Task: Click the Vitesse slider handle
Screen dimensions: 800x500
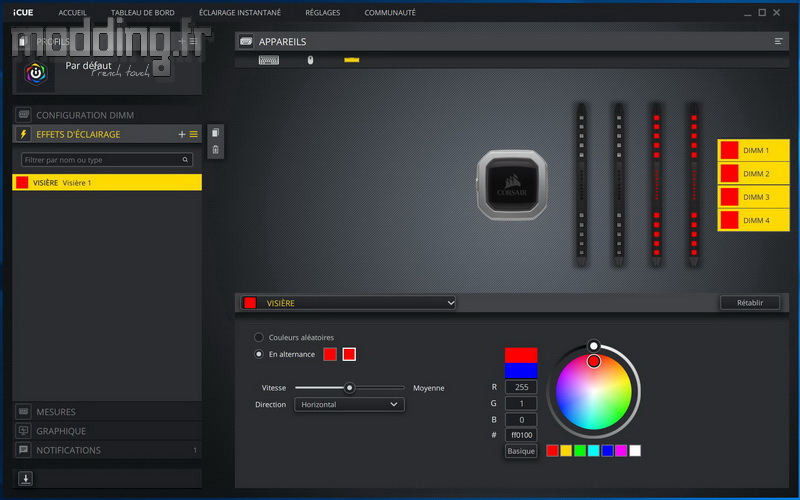Action: tap(349, 388)
